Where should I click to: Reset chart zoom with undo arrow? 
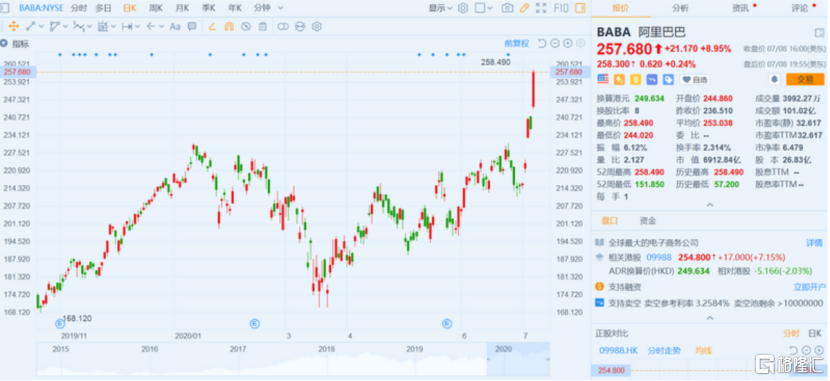pos(542,43)
